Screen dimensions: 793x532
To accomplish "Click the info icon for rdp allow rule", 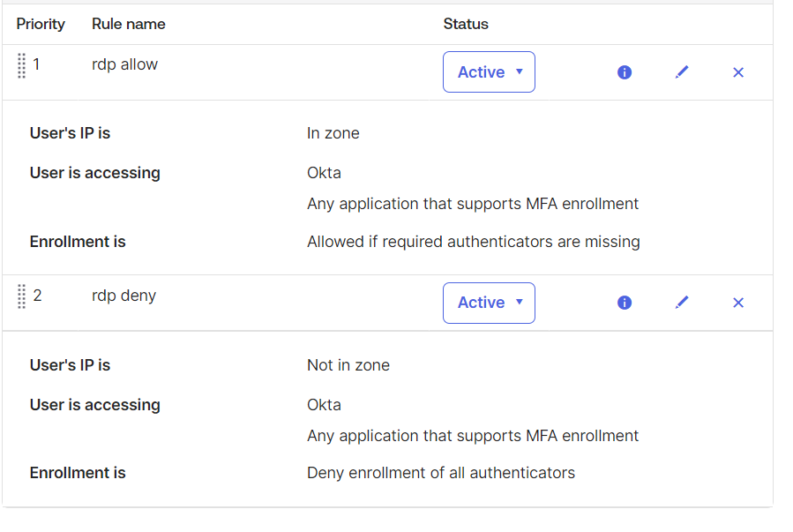I will pyautogui.click(x=625, y=72).
